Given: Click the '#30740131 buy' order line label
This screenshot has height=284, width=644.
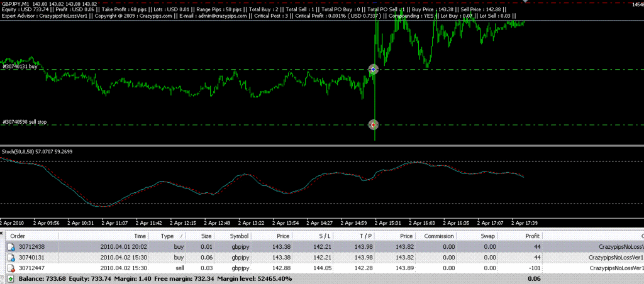Looking at the screenshot, I should (x=19, y=66).
